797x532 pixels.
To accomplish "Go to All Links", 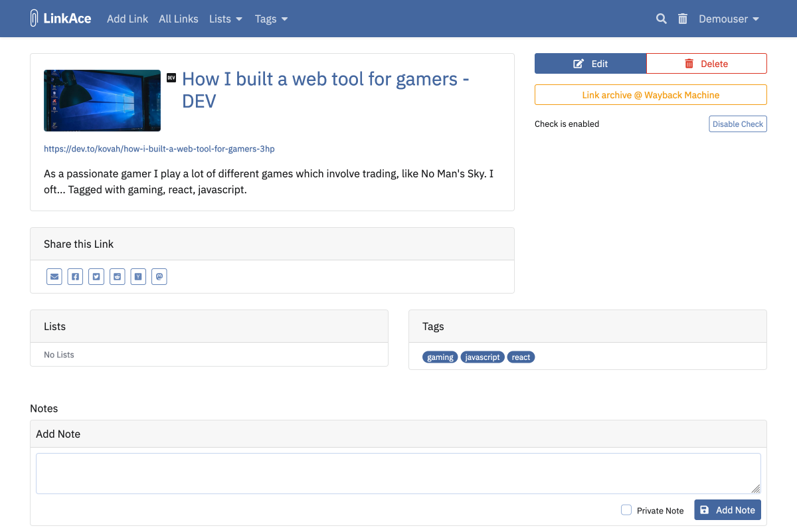I will point(178,19).
